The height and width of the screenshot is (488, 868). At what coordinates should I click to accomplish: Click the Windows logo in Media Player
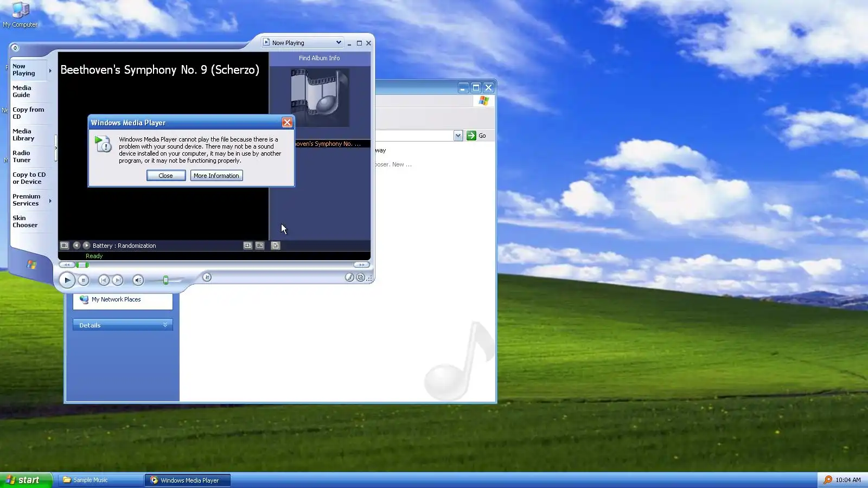pyautogui.click(x=31, y=265)
